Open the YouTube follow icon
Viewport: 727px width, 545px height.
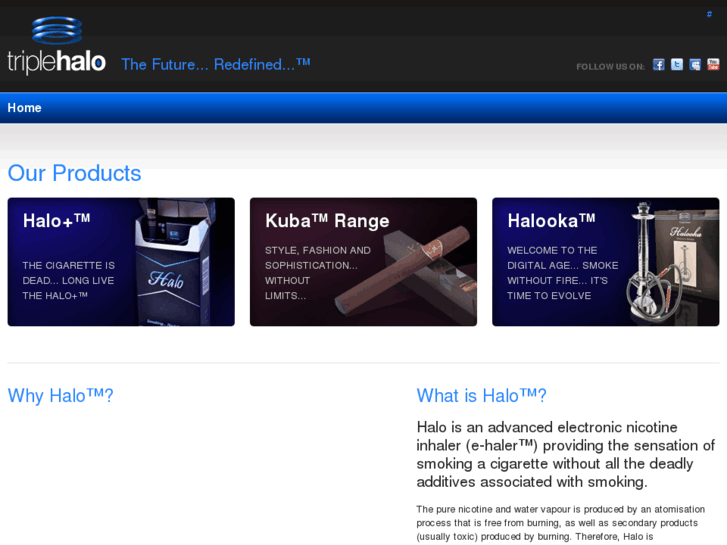713,64
